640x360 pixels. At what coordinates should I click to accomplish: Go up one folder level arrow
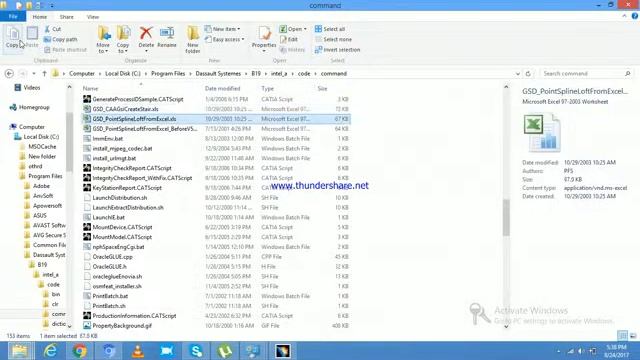44,73
